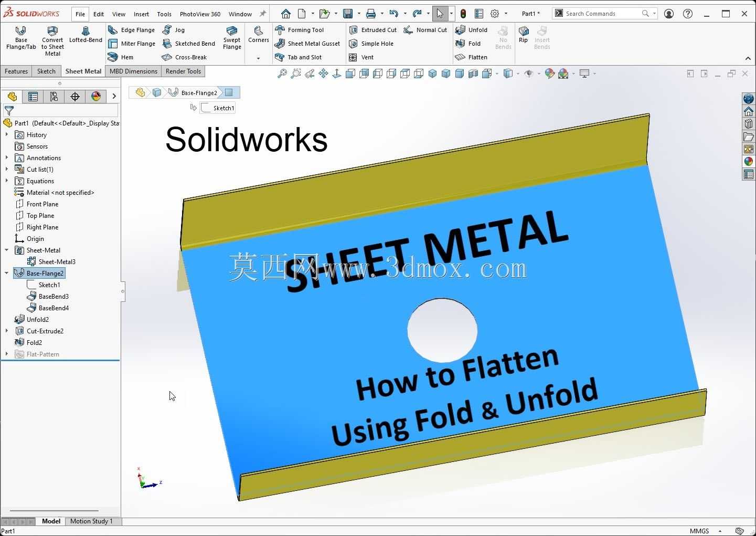Click the Zoom to Fit icon

coord(282,73)
